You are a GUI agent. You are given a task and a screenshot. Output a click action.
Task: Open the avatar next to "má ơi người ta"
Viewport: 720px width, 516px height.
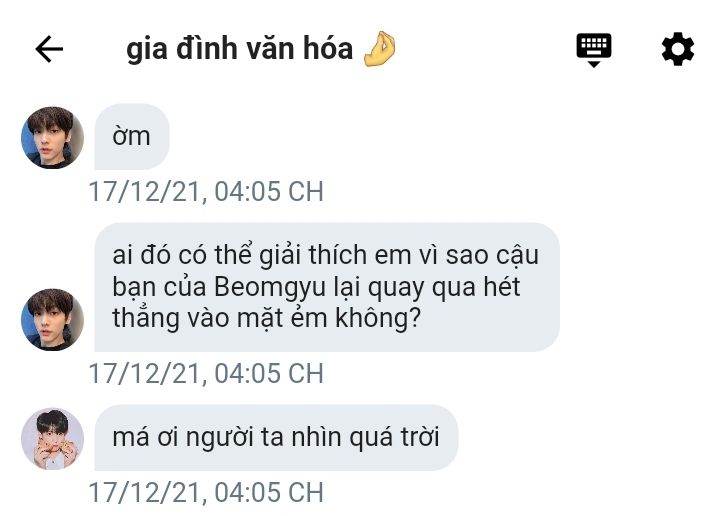pos(52,439)
